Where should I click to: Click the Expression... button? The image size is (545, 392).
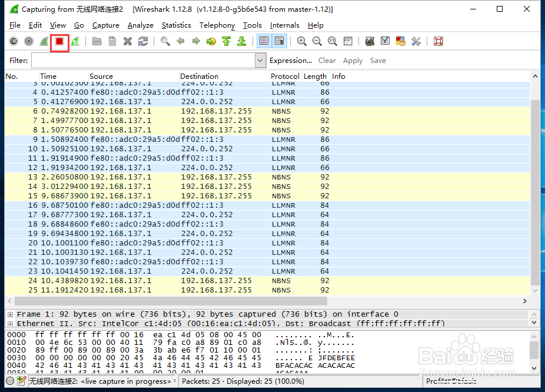291,61
